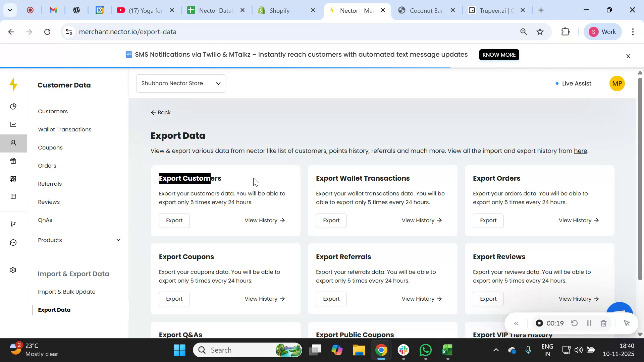Close the SMS notifications banner
644x362 pixels.
[628, 56]
